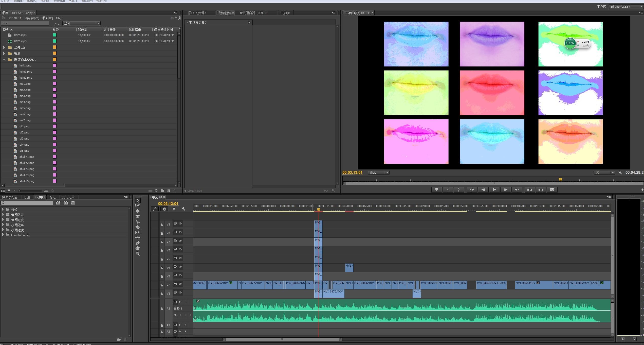Select the Pen tool
This screenshot has height=345, width=644.
point(138,243)
